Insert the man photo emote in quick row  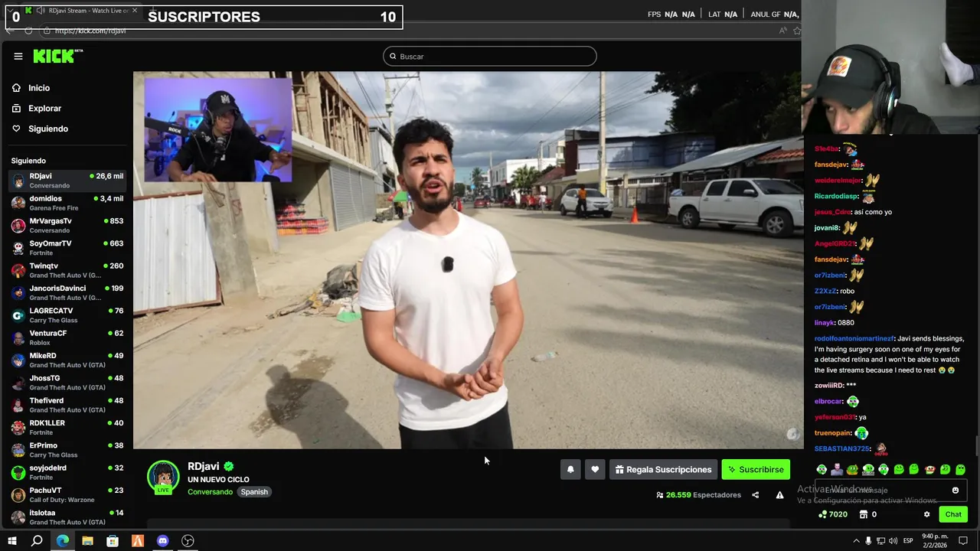click(837, 469)
